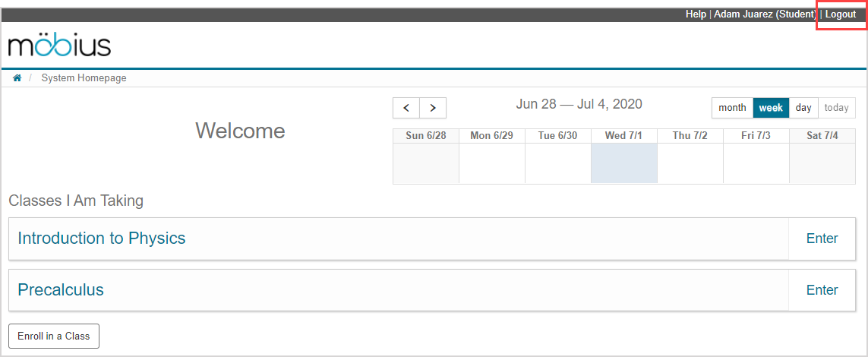Go to next week with right arrow

coord(433,108)
